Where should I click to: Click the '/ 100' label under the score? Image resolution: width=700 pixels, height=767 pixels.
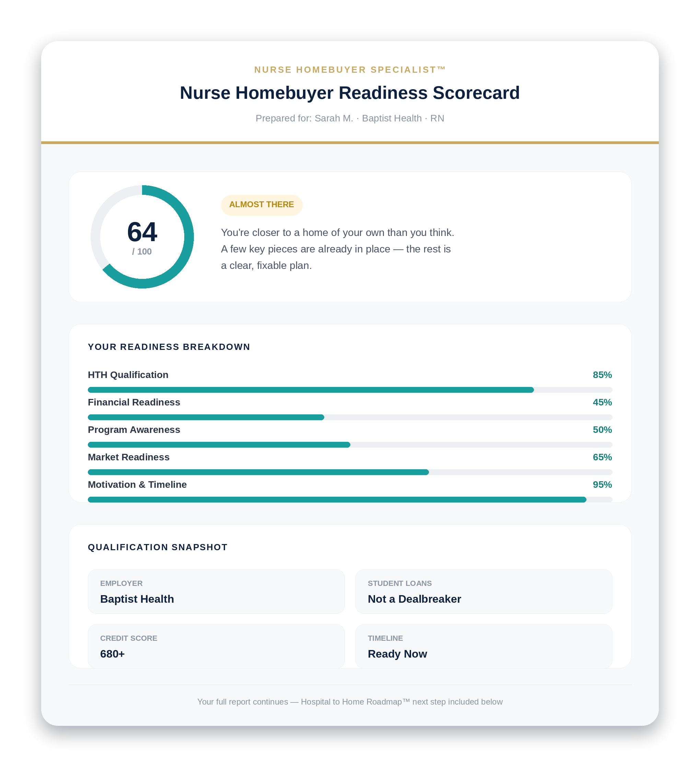142,251
